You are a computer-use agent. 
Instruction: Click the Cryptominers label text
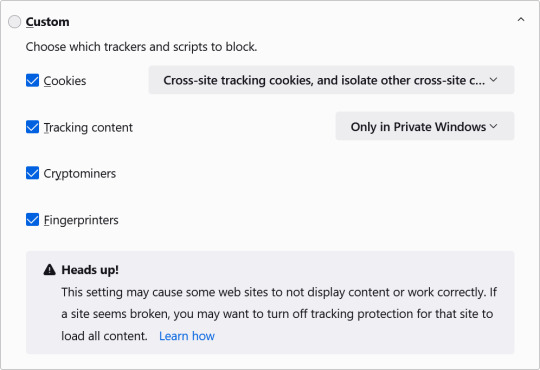pos(80,174)
